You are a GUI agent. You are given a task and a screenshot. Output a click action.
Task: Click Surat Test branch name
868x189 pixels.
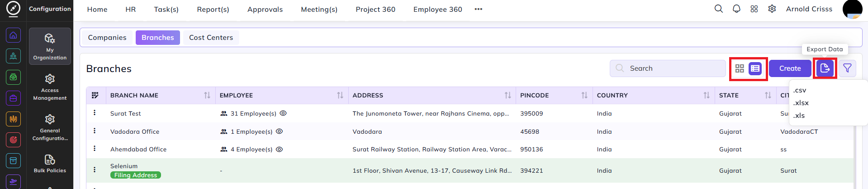tap(126, 113)
